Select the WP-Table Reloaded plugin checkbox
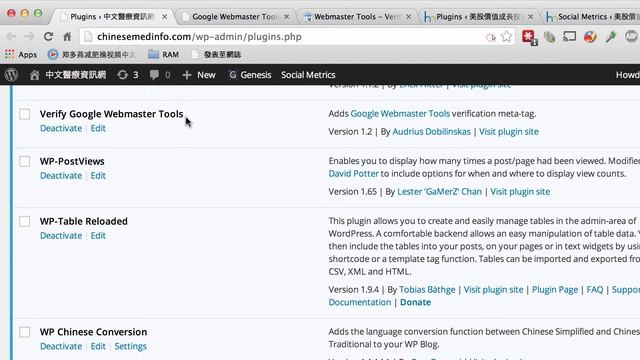Image resolution: width=640 pixels, height=360 pixels. (24, 221)
